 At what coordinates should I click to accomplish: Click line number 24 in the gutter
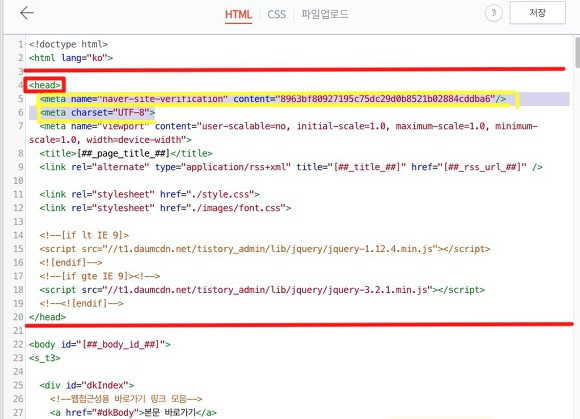tap(18, 372)
